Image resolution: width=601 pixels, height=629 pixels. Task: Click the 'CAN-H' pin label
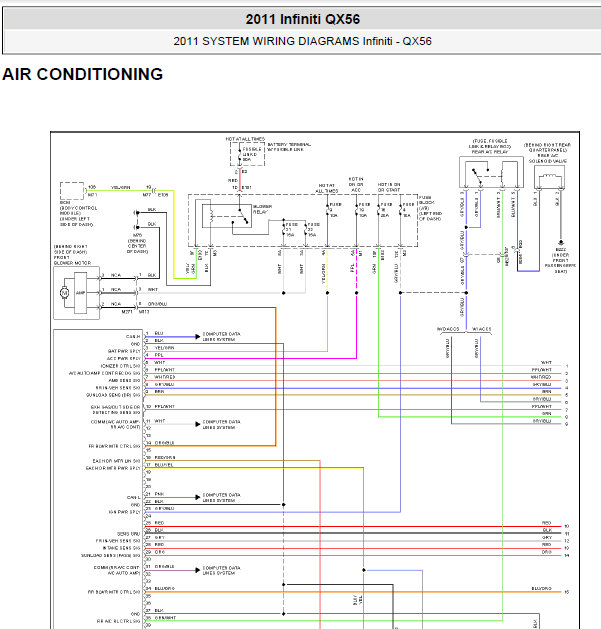pos(133,337)
